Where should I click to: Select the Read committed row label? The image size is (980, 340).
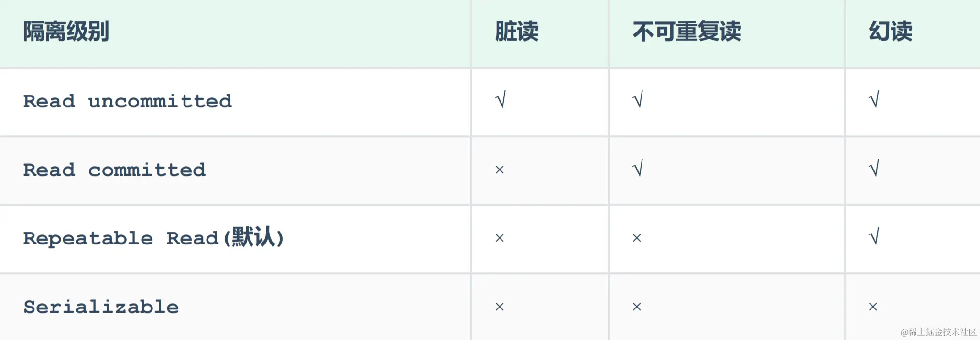coord(114,170)
